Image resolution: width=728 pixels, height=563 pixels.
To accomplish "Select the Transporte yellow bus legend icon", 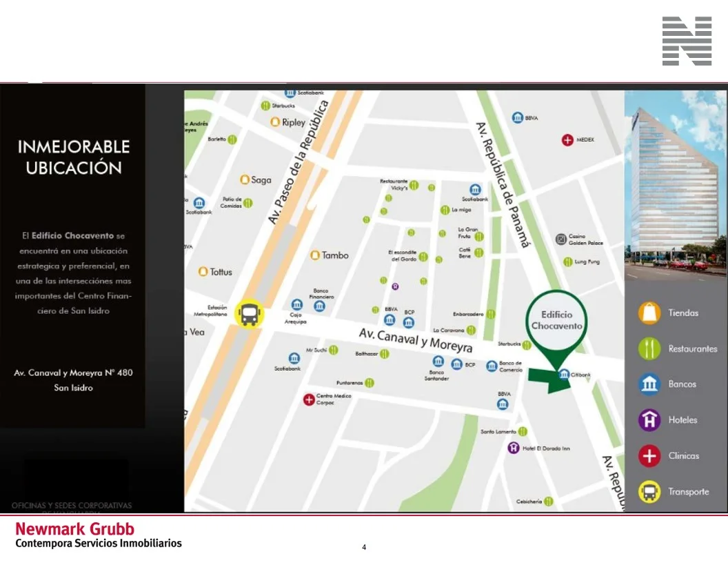I will (x=649, y=492).
